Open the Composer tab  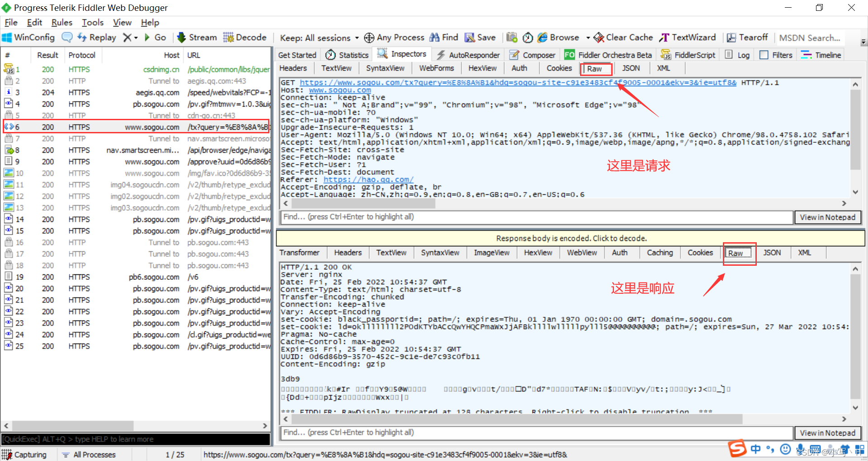coord(532,55)
